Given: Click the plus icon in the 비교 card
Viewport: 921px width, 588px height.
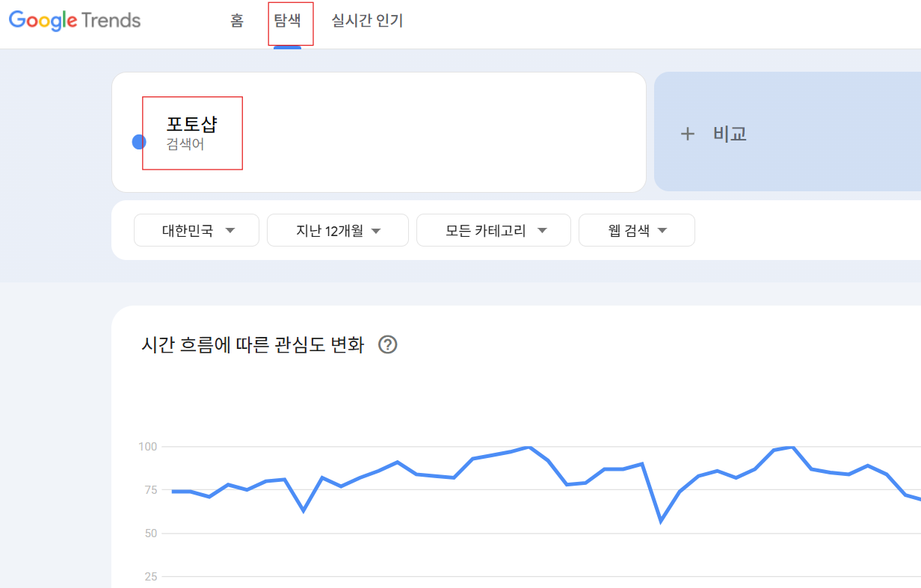Looking at the screenshot, I should (688, 134).
